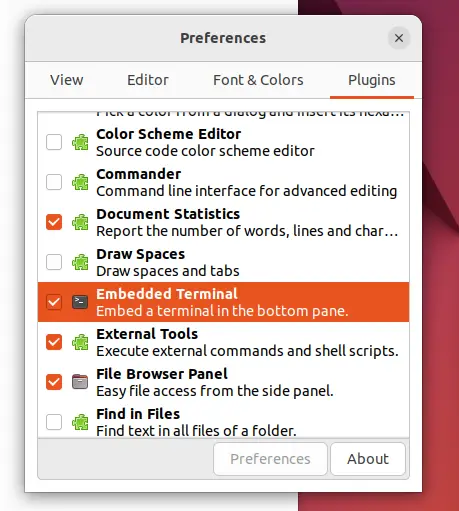Viewport: 459px width, 511px height.
Task: Close the Preferences dialog
Action: coord(399,38)
